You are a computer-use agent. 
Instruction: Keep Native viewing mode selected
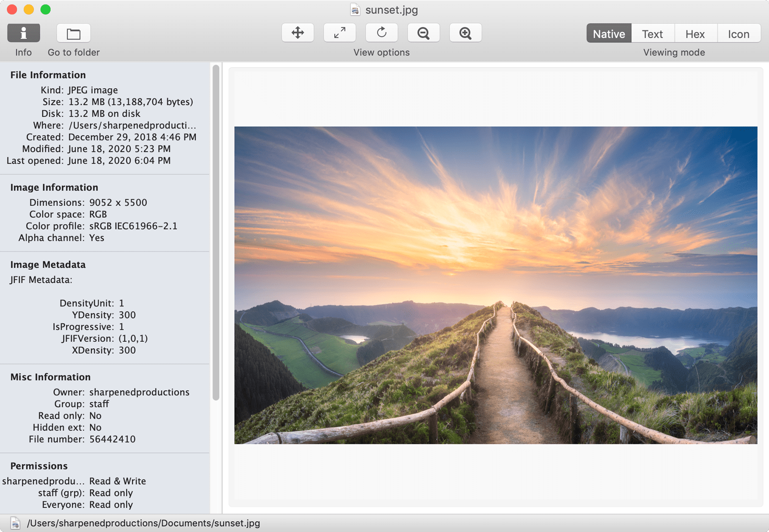coord(608,33)
